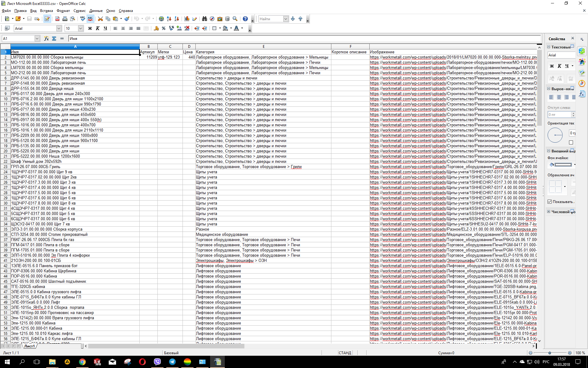Toggle Center Horizontally in the formatting toolbar
This screenshot has width=588, height=368.
(x=123, y=29)
